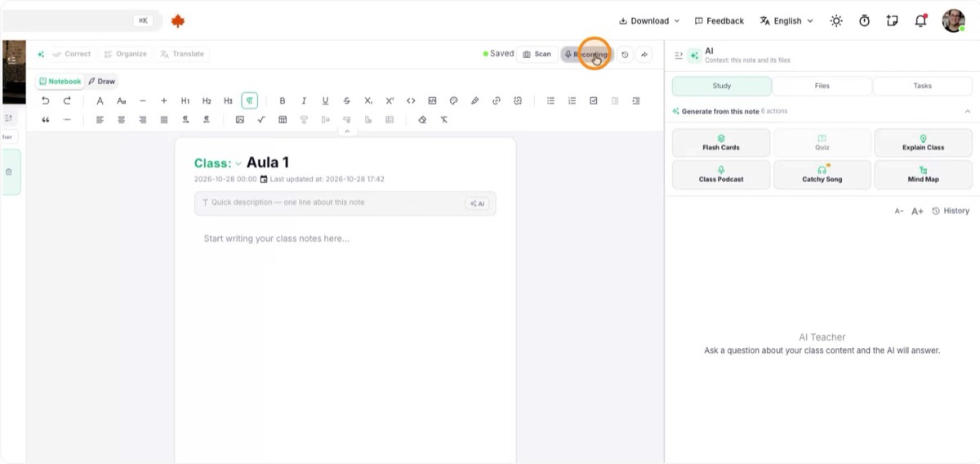The height and width of the screenshot is (464, 980).
Task: Insert an image
Action: click(x=239, y=119)
